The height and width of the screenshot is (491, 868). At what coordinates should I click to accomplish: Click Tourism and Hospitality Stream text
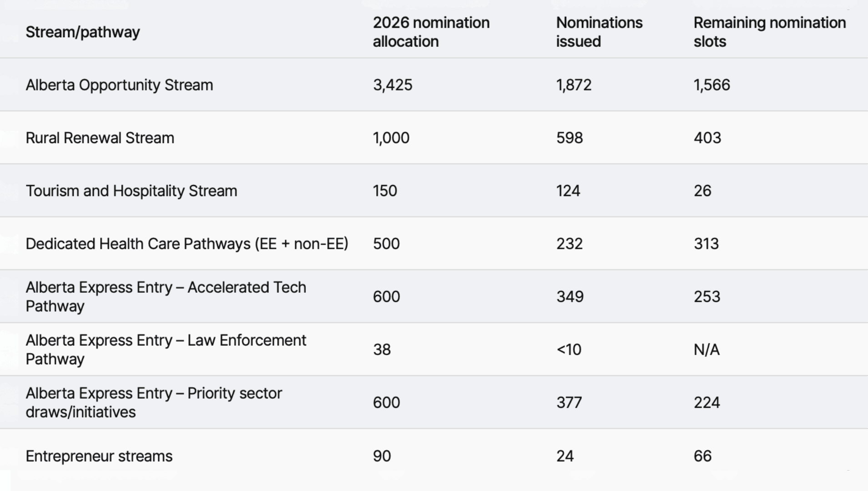click(x=131, y=191)
